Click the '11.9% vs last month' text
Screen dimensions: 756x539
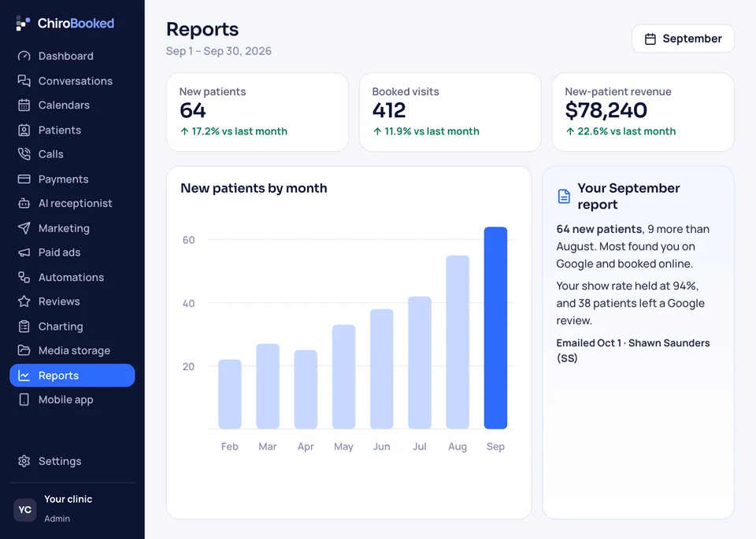[432, 131]
